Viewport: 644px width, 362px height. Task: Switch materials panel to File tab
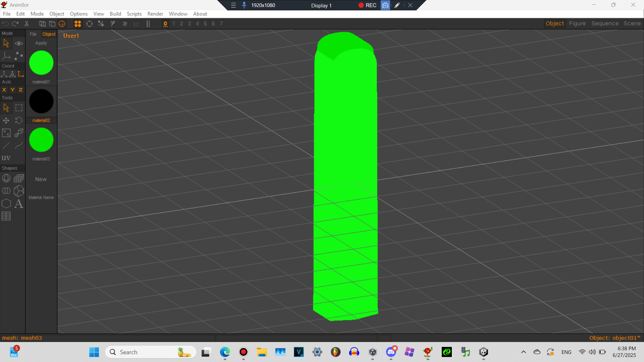pos(33,34)
